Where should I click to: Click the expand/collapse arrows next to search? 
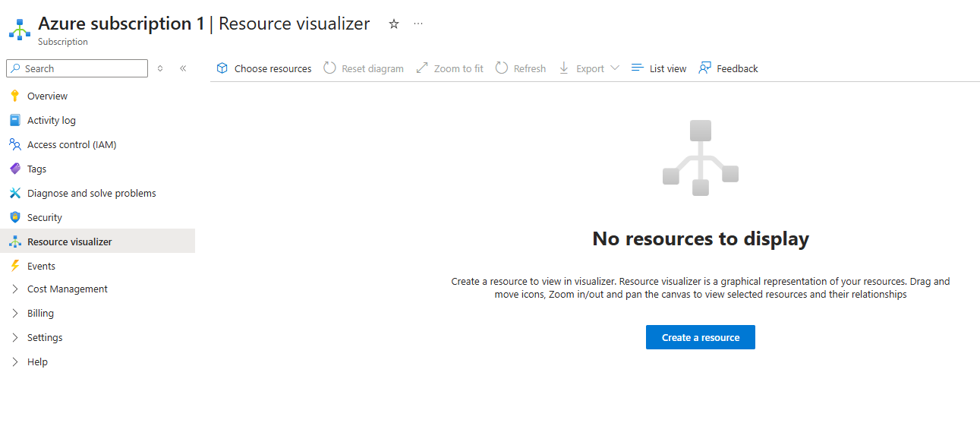160,68
